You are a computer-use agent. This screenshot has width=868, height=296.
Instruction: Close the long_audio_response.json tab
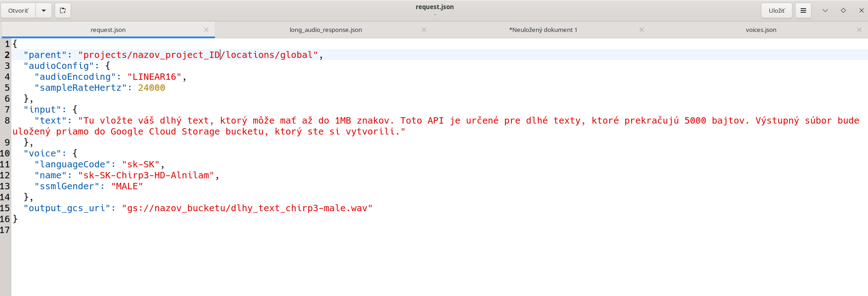(424, 30)
